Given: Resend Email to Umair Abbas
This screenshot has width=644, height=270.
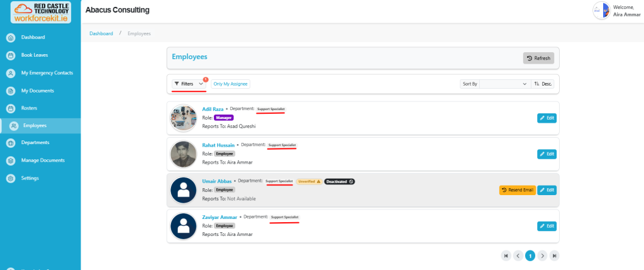Looking at the screenshot, I should pyautogui.click(x=517, y=190).
